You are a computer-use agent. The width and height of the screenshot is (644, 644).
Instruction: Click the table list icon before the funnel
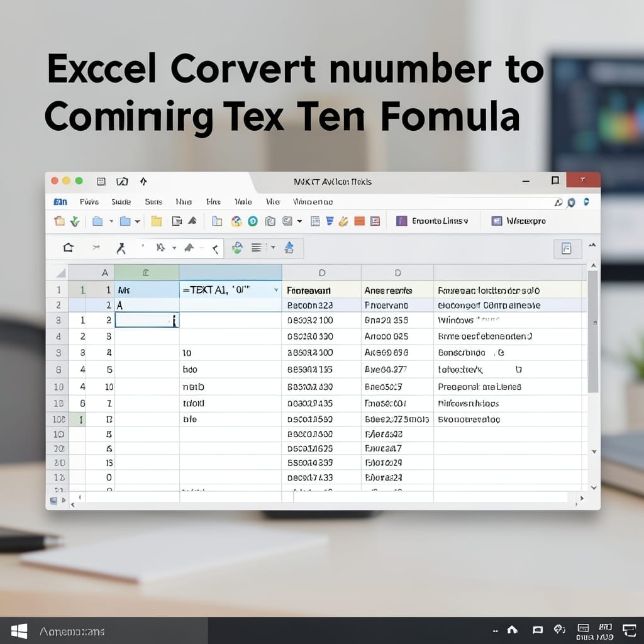(315, 221)
